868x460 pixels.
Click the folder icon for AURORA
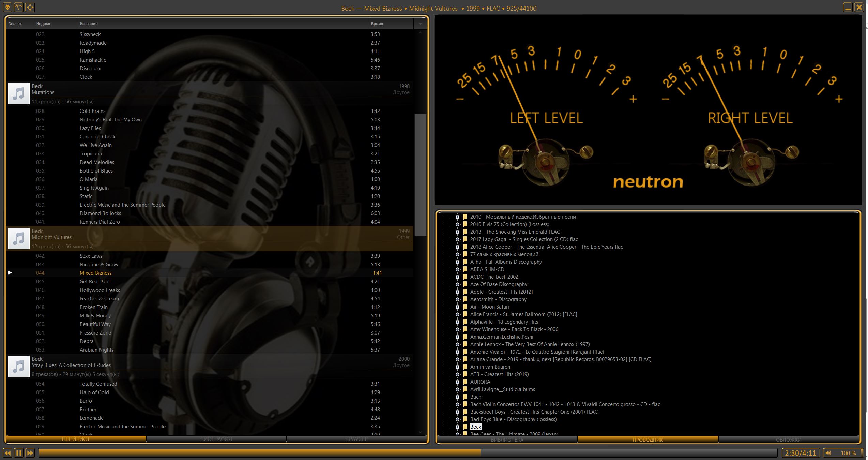click(x=465, y=382)
